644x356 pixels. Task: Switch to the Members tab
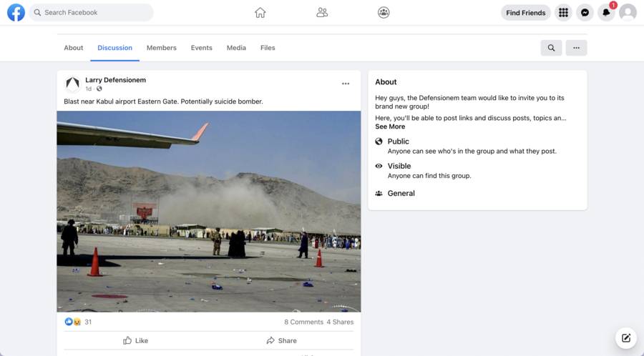coord(161,48)
